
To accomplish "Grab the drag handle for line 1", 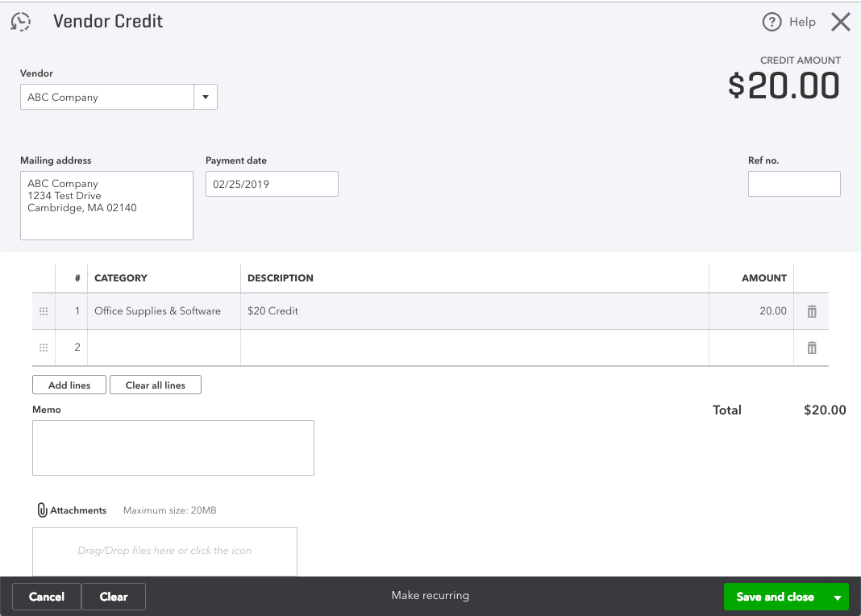I will (44, 311).
